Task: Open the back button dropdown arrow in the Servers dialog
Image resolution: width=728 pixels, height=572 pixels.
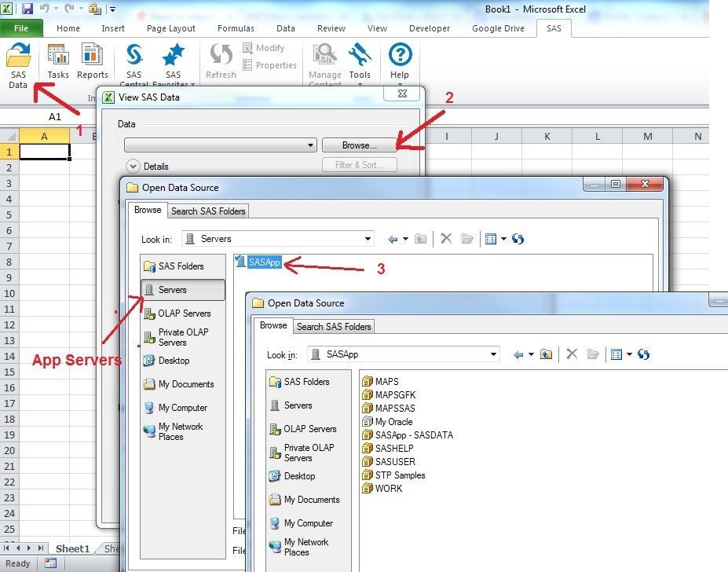Action: [405, 239]
